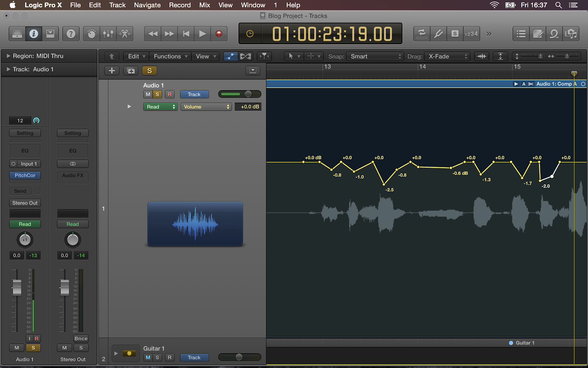This screenshot has height=368, width=588.
Task: Start playback with the Play button
Action: [202, 34]
